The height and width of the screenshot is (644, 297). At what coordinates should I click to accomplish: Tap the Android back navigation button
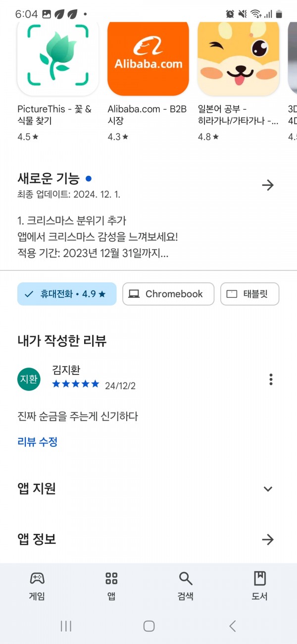[232, 626]
